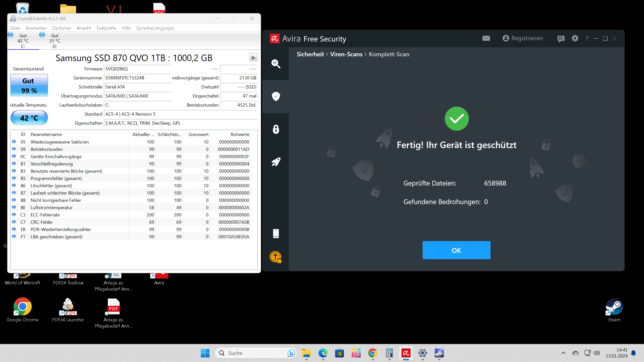Select the D: drive tab

click(x=55, y=41)
